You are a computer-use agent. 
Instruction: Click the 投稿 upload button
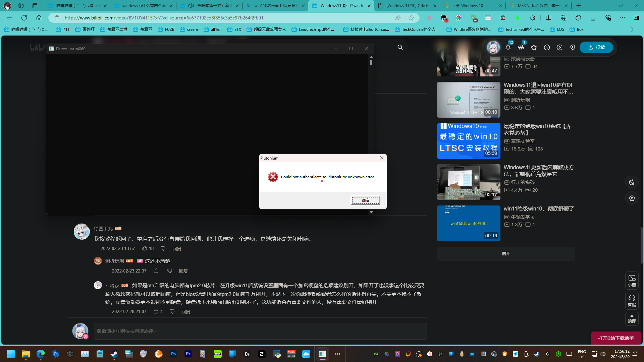pyautogui.click(x=596, y=48)
